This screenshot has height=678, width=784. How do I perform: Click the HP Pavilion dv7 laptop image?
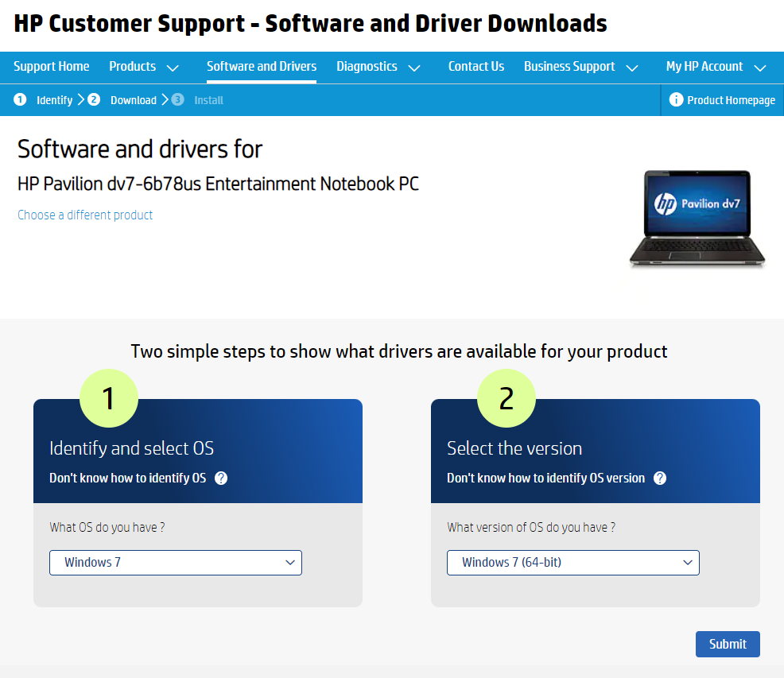pos(697,216)
